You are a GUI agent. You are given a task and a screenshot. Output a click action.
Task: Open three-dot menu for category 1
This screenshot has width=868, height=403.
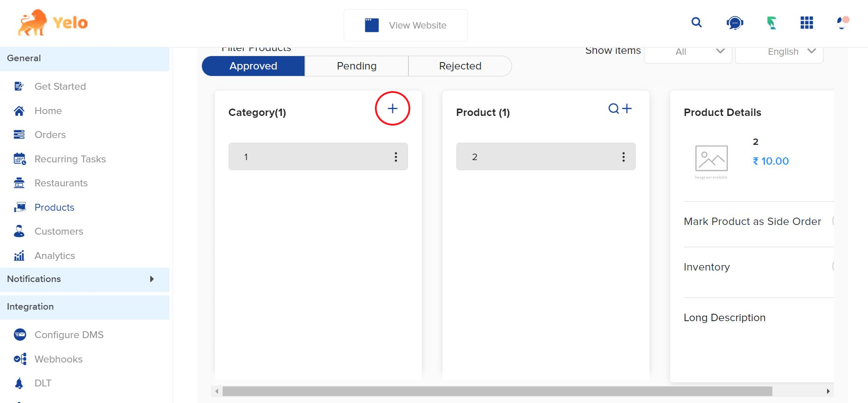(396, 157)
